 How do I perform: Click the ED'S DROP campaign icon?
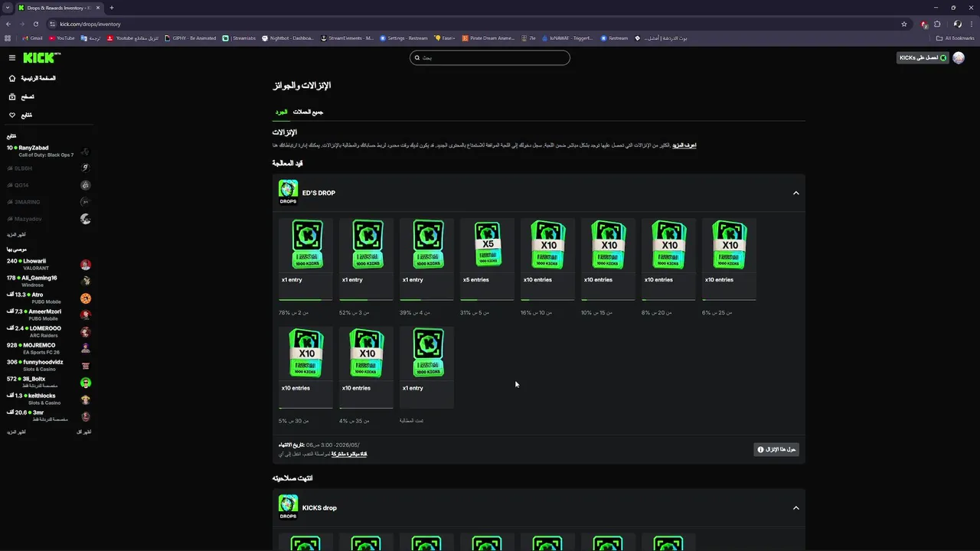[288, 192]
